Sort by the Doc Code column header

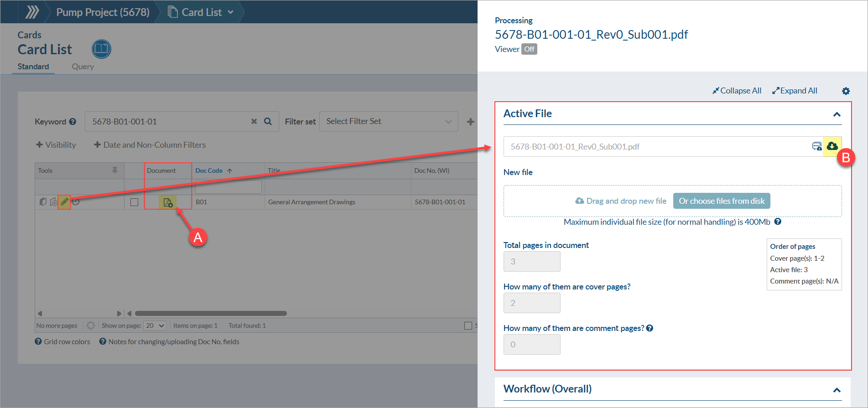pos(209,170)
